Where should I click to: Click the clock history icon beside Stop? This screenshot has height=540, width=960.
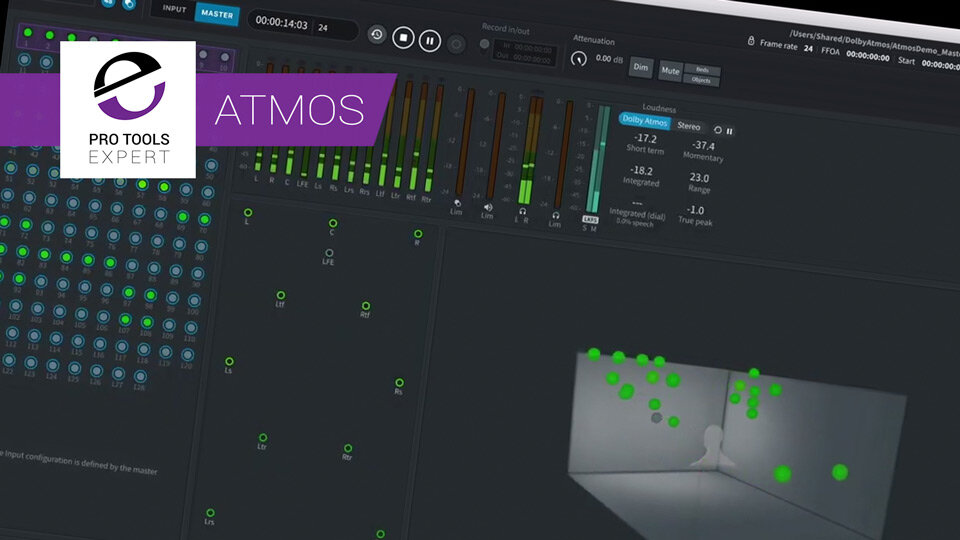point(377,34)
